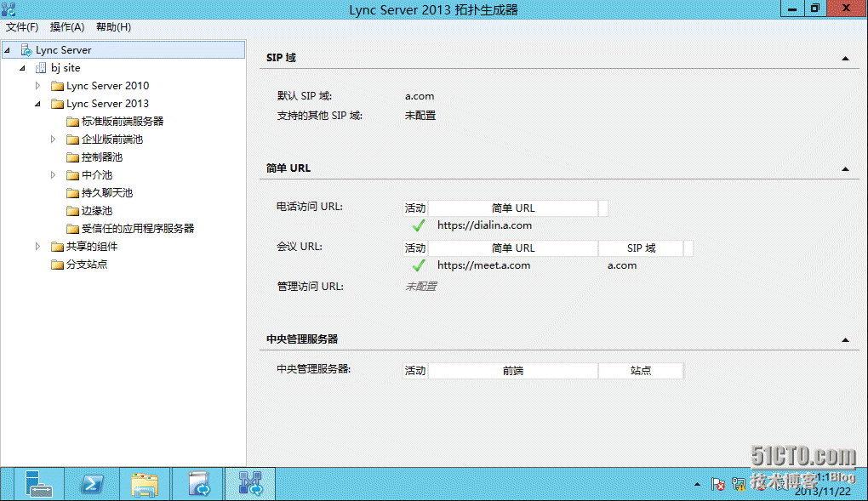Click the 企业版前端池 folder icon

point(72,139)
